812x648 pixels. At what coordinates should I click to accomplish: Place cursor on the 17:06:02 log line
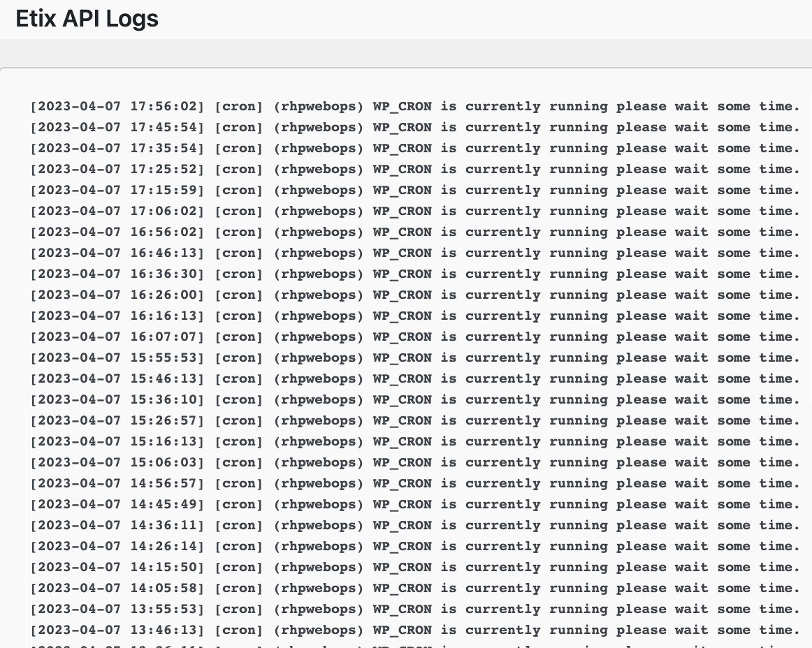coord(414,212)
